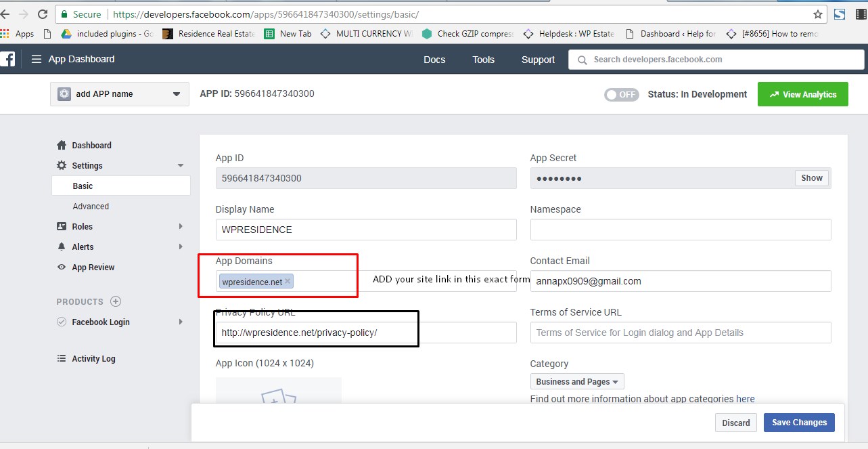Select Advanced settings in sidebar
This screenshot has height=449, width=868.
coord(91,206)
